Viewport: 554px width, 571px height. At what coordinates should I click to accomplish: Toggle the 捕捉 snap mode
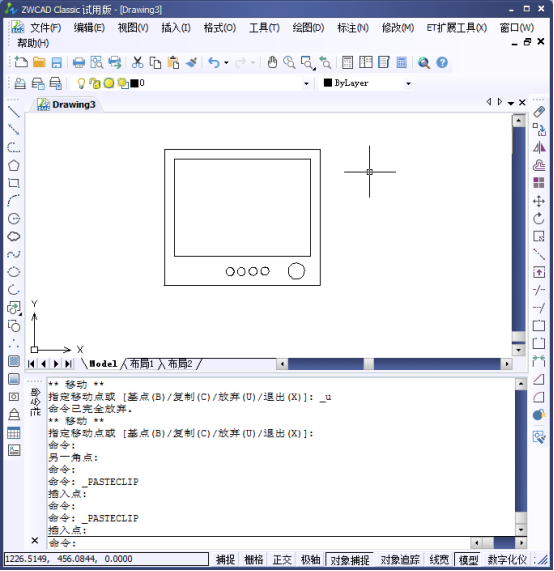(x=225, y=559)
